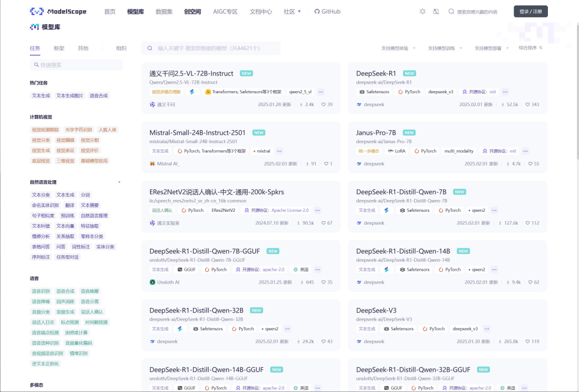This screenshot has width=579, height=392.
Task: Select the 任务 filter tab
Action: pyautogui.click(x=35, y=48)
